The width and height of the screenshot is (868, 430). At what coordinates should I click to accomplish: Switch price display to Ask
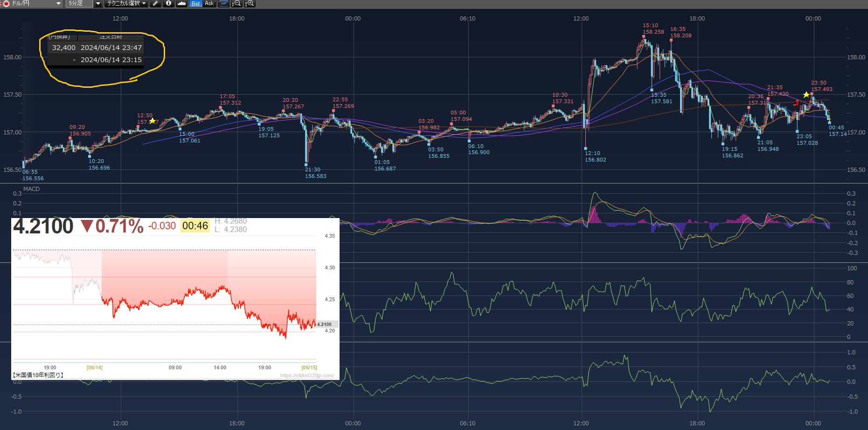coord(209,4)
